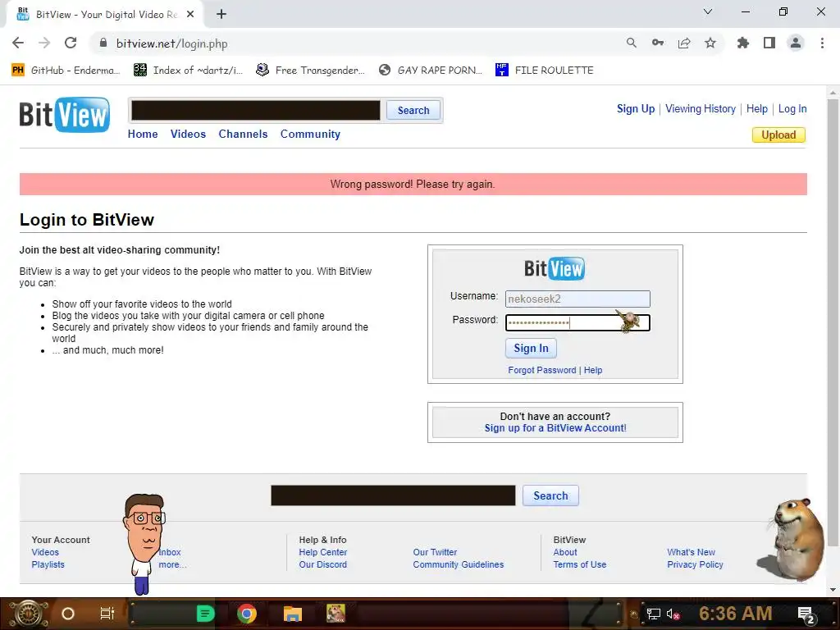Open the Our Discord link

click(323, 564)
